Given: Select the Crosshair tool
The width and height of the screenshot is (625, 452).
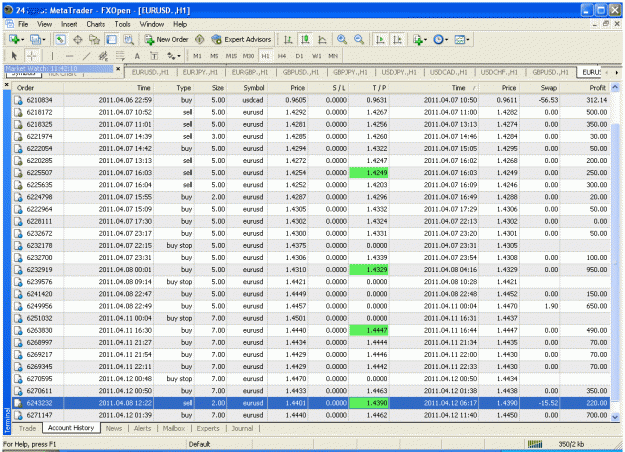Looking at the screenshot, I should 31,56.
